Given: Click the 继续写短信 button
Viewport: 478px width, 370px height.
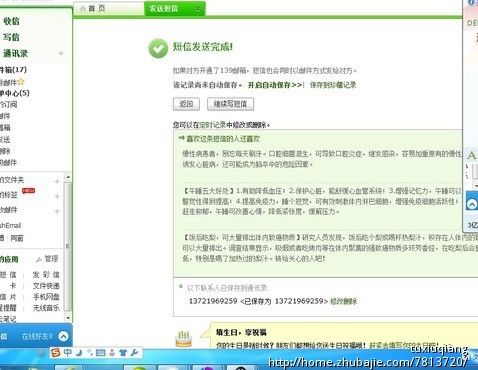Looking at the screenshot, I should (230, 104).
